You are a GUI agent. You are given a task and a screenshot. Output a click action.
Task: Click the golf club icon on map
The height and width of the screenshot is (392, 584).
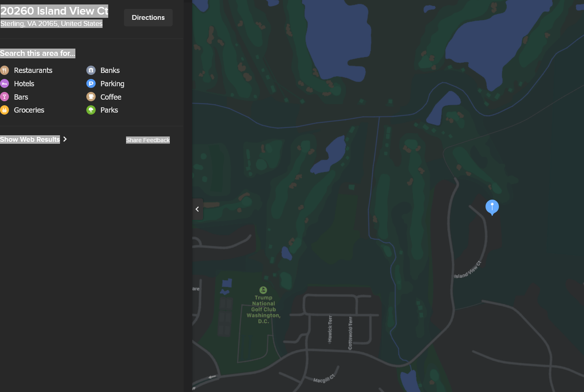pos(263,290)
